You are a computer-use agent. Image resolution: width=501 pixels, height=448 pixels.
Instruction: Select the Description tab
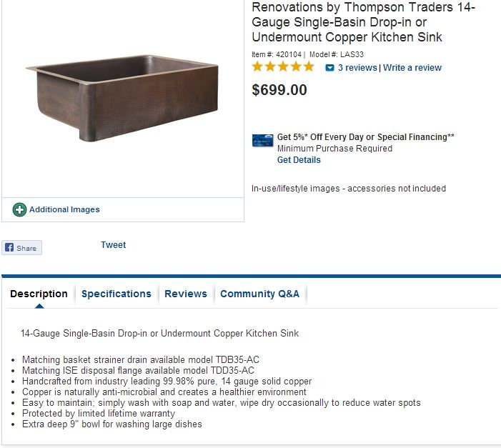(39, 294)
